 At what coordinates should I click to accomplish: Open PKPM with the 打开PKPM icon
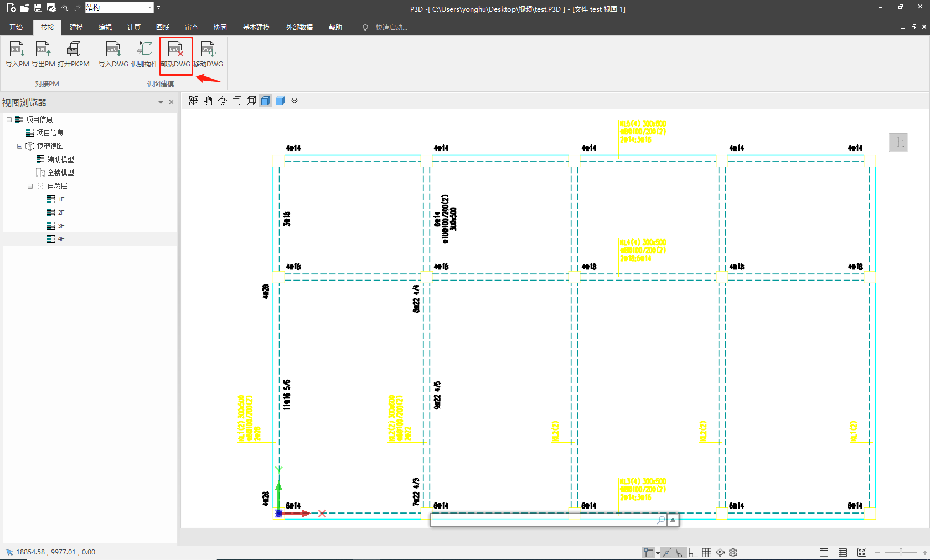pos(74,54)
